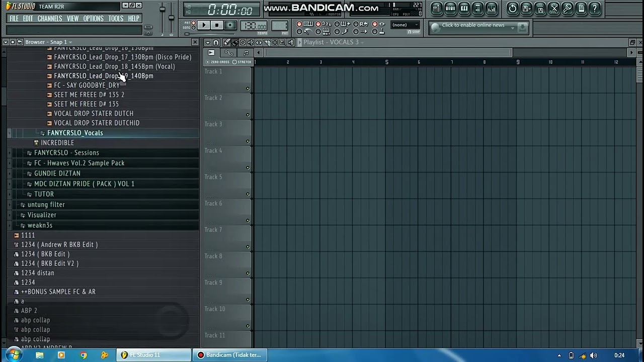Click the Playback speaker tool in Playlist
644x362 pixels.
[x=291, y=42]
